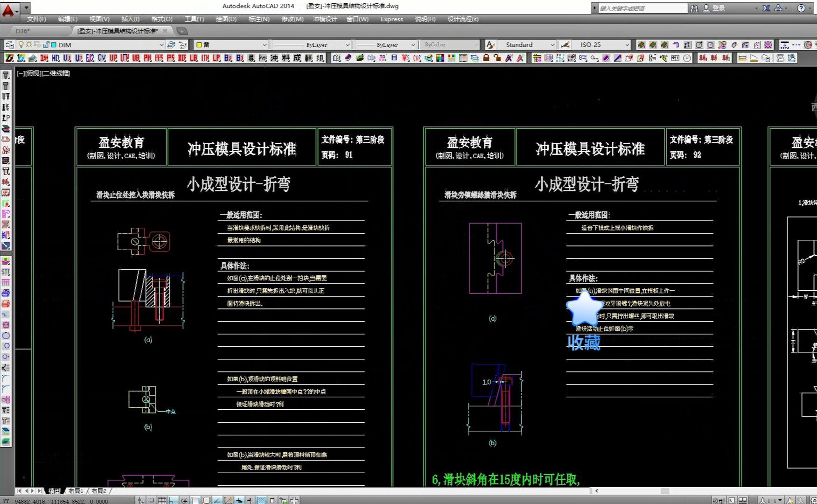This screenshot has width=817, height=504.
Task: Open the Layer Properties Manager icon
Action: (x=9, y=45)
